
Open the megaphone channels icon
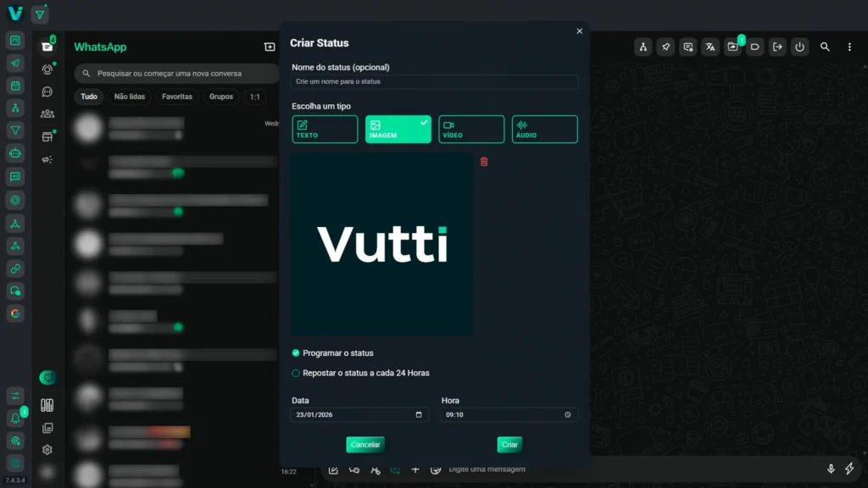47,159
